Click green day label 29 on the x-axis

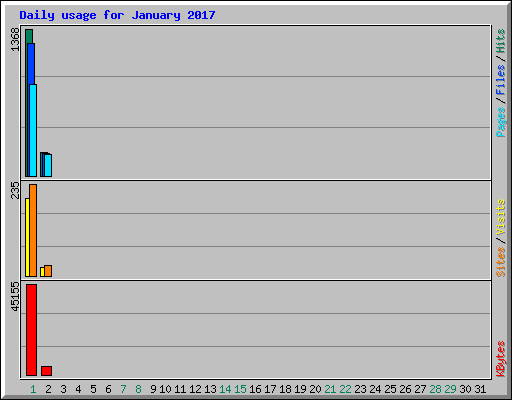click(x=450, y=389)
